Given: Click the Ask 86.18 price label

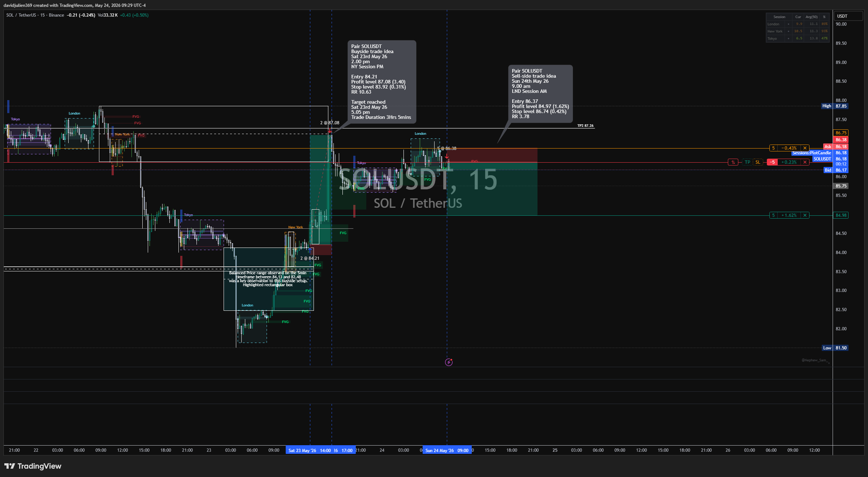Looking at the screenshot, I should coord(836,147).
